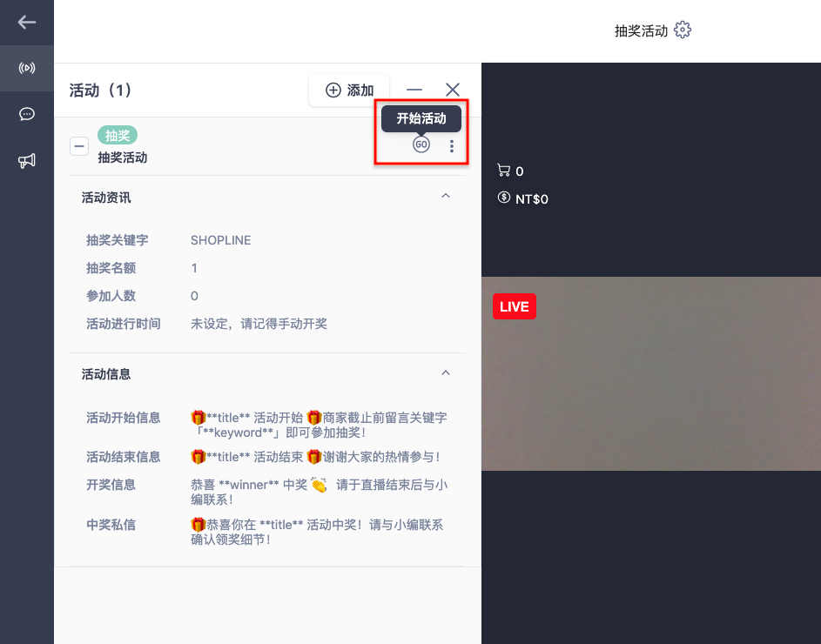Open the chat comments sidebar icon

pyautogui.click(x=27, y=114)
